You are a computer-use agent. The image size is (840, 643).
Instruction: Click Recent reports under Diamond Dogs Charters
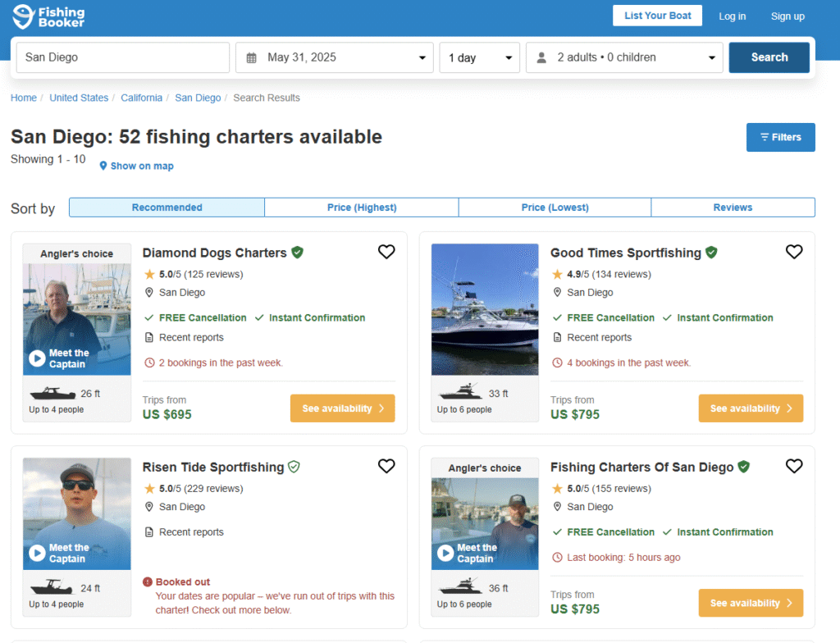(191, 338)
